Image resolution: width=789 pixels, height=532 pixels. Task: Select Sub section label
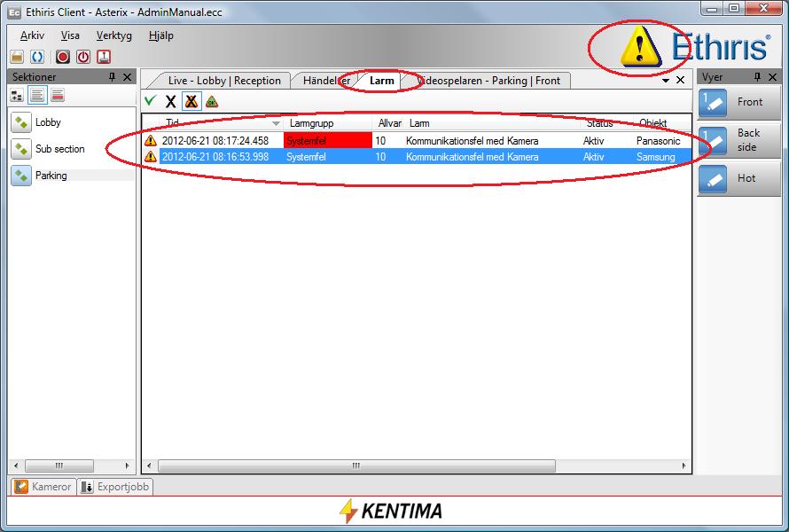coord(60,149)
